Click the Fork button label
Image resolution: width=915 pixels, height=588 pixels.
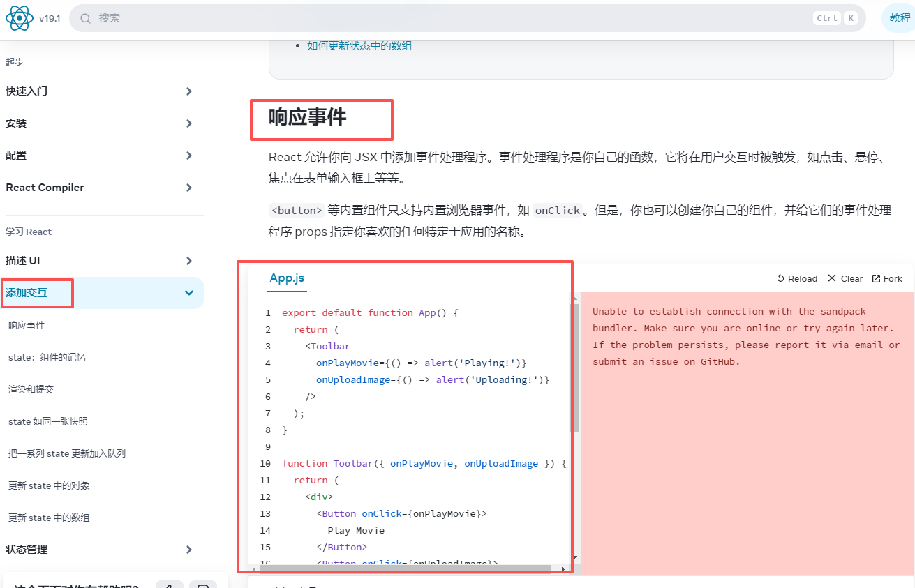pyautogui.click(x=893, y=278)
